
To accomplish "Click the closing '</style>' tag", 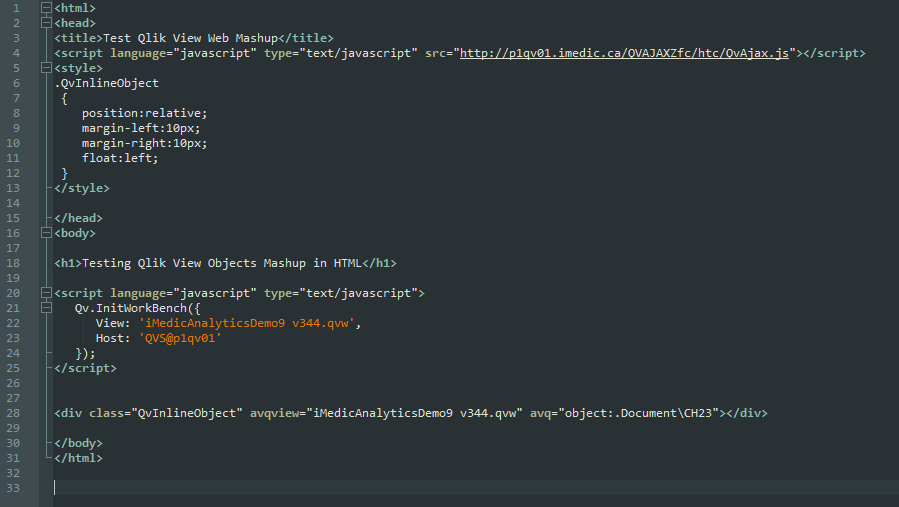I will [x=82, y=188].
